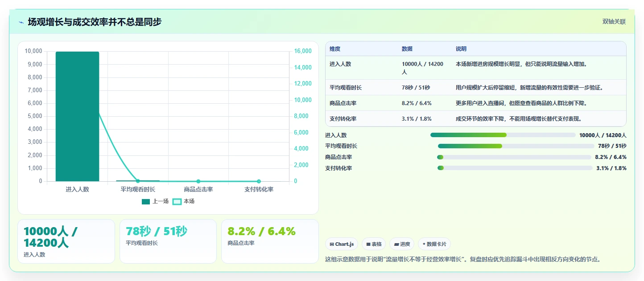Click the 平均观看时长 progress bar
Screen dimensions: 644x281
pyautogui.click(x=516, y=146)
